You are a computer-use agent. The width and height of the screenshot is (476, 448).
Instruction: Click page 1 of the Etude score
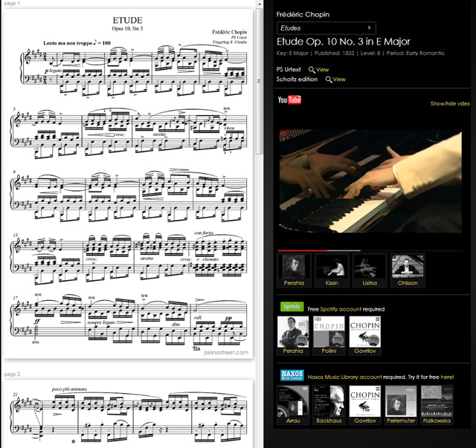pyautogui.click(x=128, y=184)
